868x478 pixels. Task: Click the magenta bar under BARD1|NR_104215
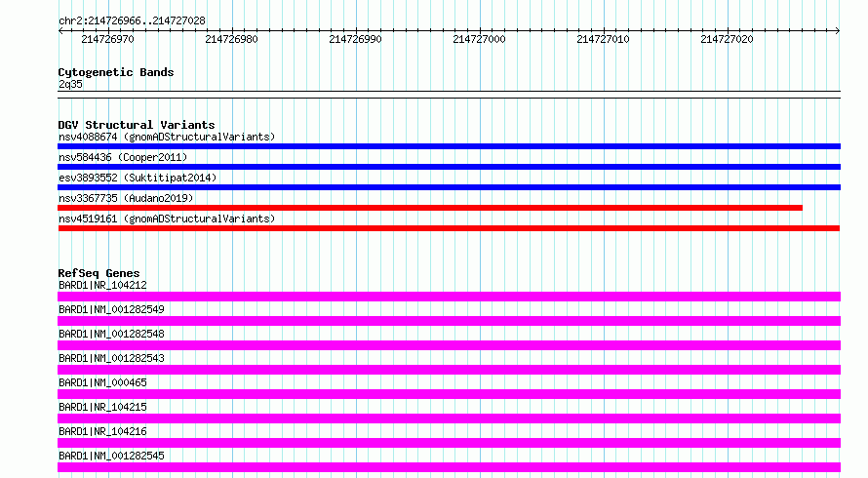pyautogui.click(x=449, y=418)
